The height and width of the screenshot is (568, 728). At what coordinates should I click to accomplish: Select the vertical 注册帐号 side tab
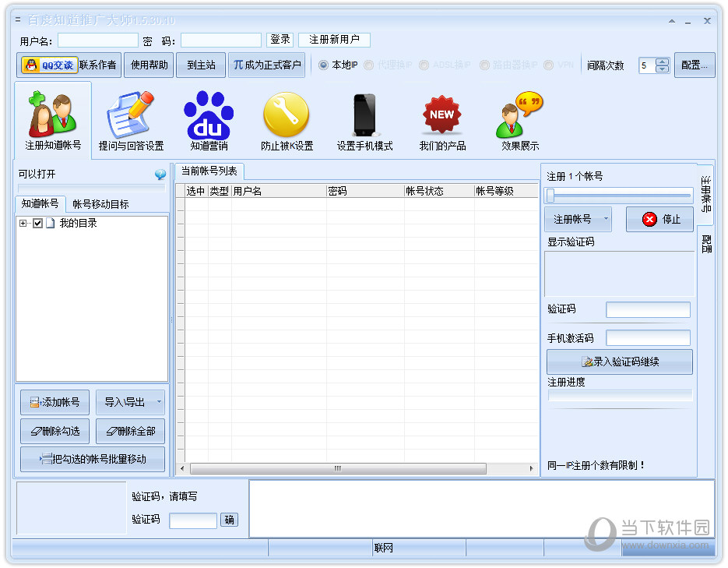(705, 194)
